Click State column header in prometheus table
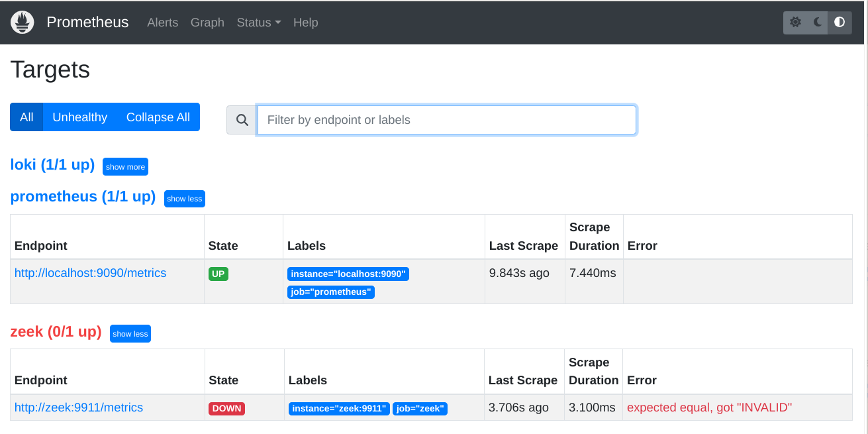Image resolution: width=868 pixels, height=434 pixels. 223,246
